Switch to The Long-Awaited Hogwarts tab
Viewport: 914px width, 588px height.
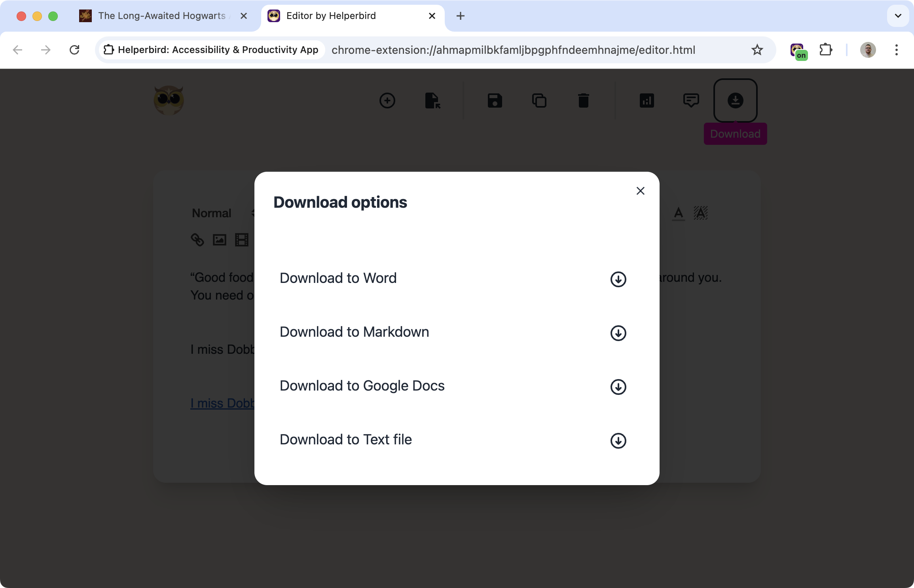point(160,16)
